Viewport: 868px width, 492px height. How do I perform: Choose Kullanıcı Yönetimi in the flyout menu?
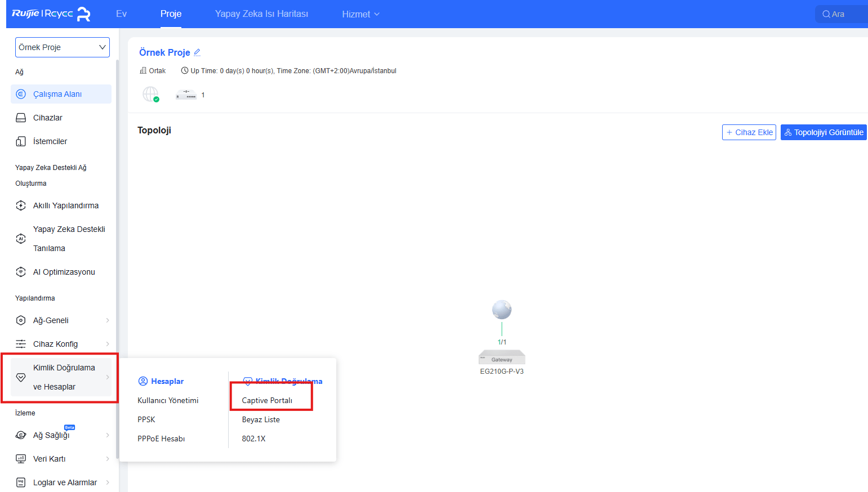point(168,400)
